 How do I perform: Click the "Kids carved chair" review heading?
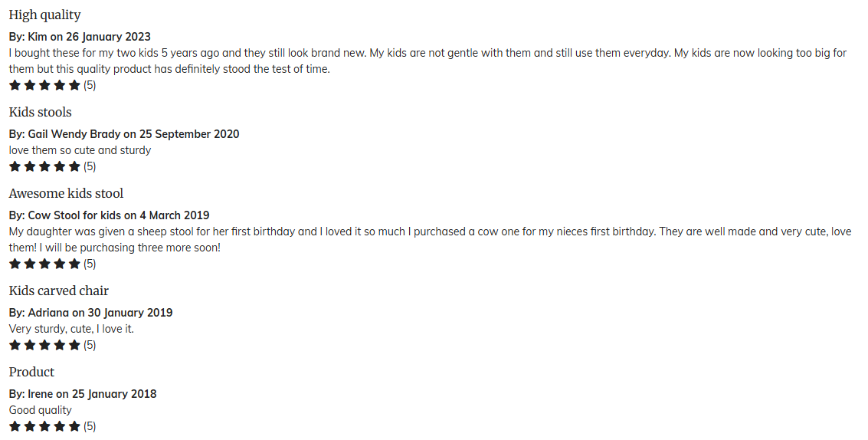pos(58,291)
